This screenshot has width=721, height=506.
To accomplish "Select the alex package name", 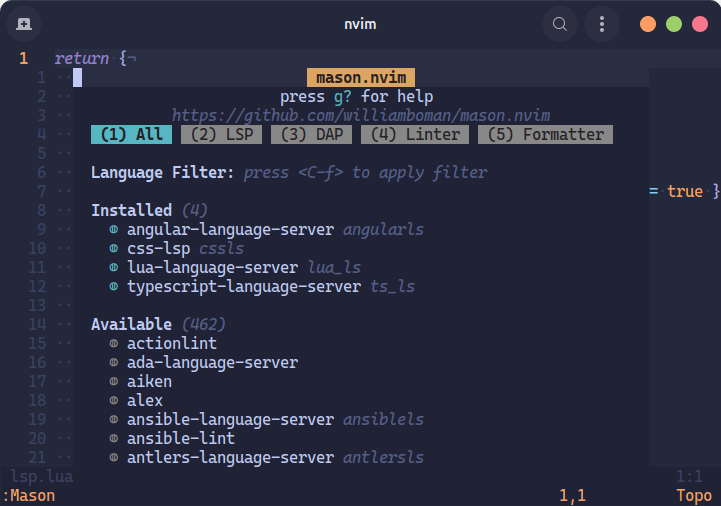I will tap(145, 401).
